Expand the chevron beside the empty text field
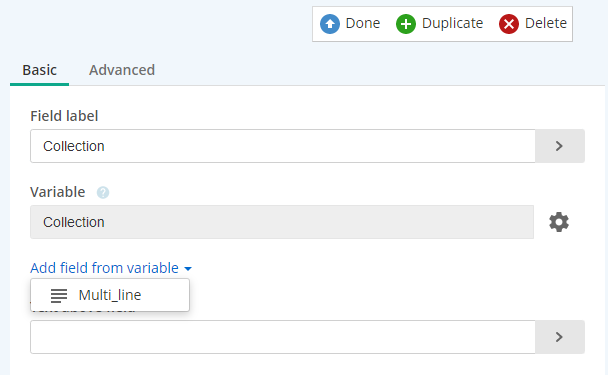608x375 pixels. click(560, 337)
